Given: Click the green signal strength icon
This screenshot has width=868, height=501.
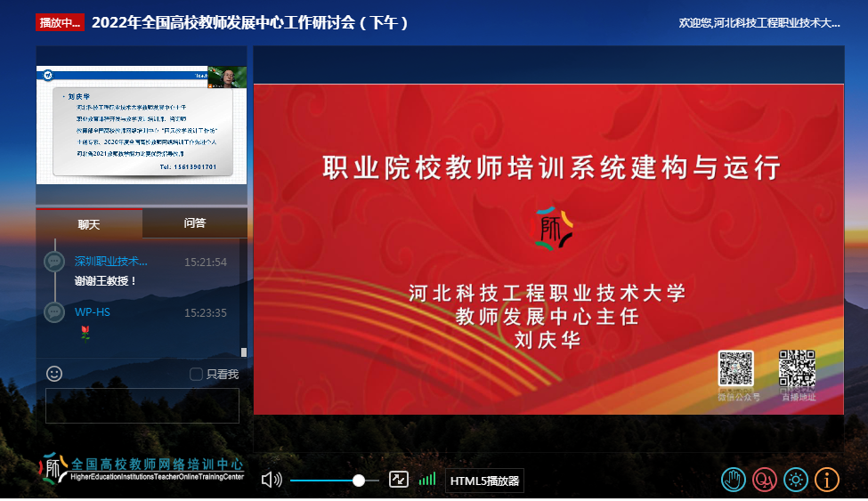Looking at the screenshot, I should (427, 480).
